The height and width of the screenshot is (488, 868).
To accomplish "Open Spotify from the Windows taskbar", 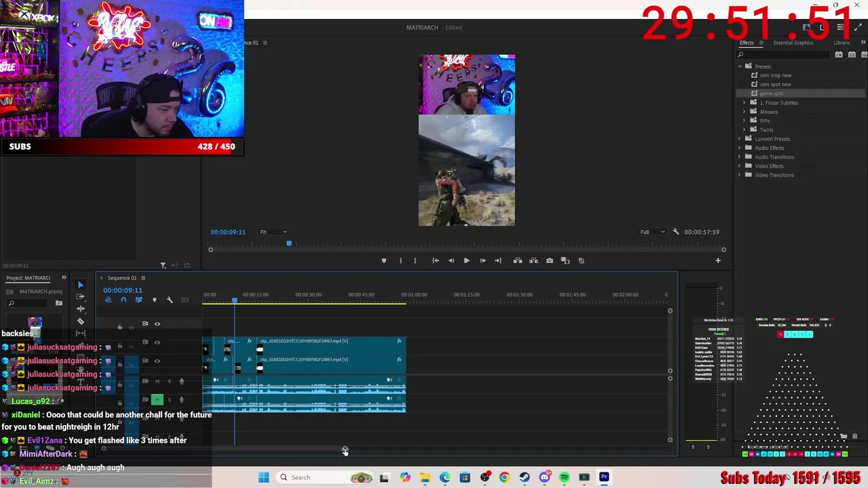I will click(564, 477).
